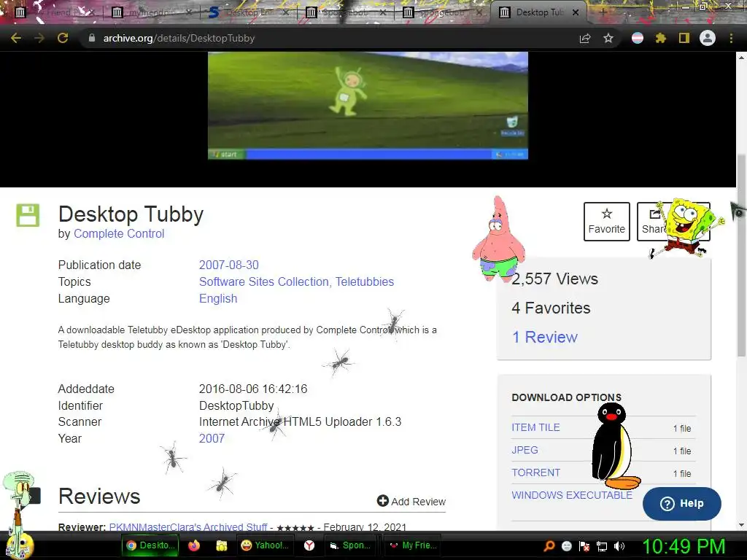Open the Extensions puzzle-piece menu
The height and width of the screenshot is (560, 747).
pyautogui.click(x=660, y=38)
